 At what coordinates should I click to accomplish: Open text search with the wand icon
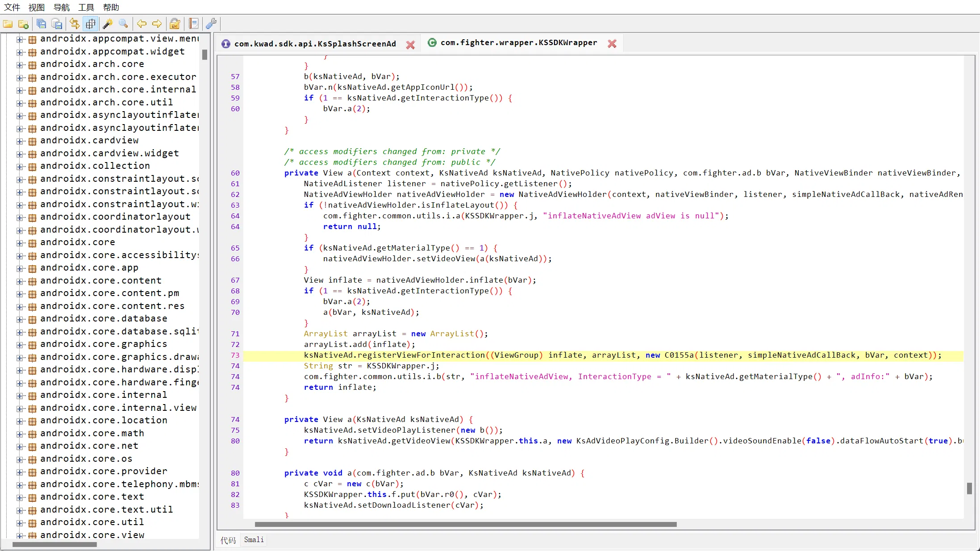click(108, 24)
